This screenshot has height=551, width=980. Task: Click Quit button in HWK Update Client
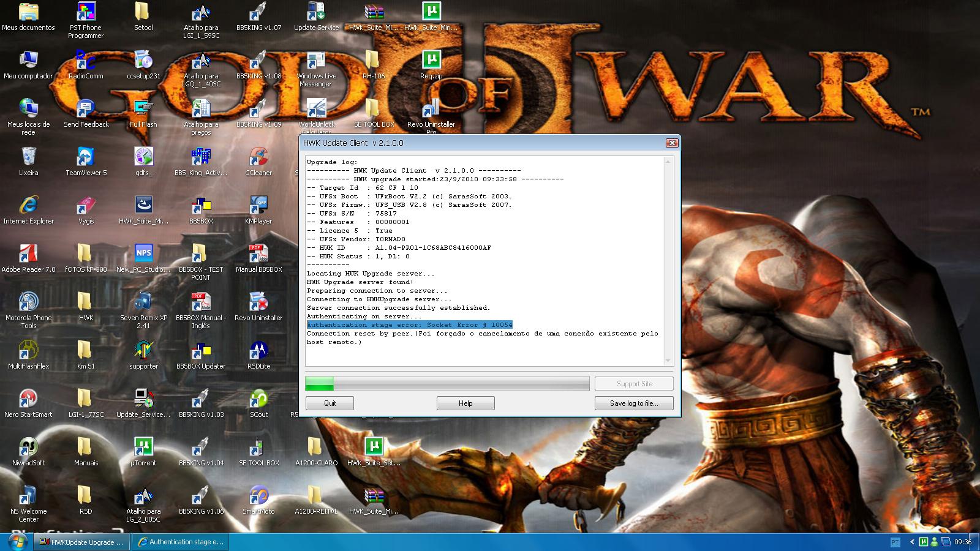330,403
